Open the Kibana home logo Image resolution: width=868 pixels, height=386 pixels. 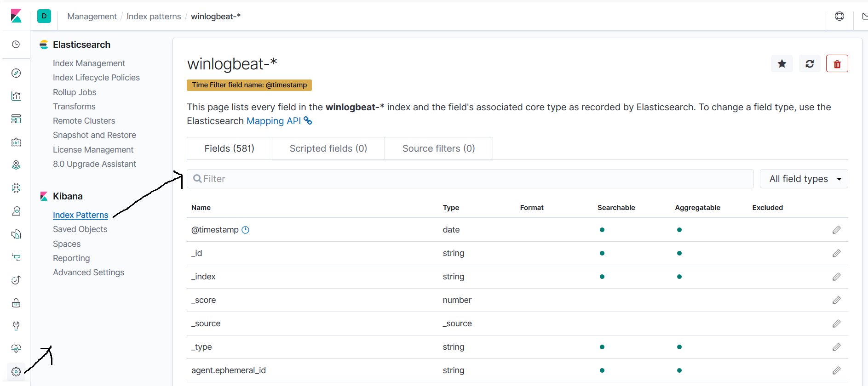pos(16,16)
